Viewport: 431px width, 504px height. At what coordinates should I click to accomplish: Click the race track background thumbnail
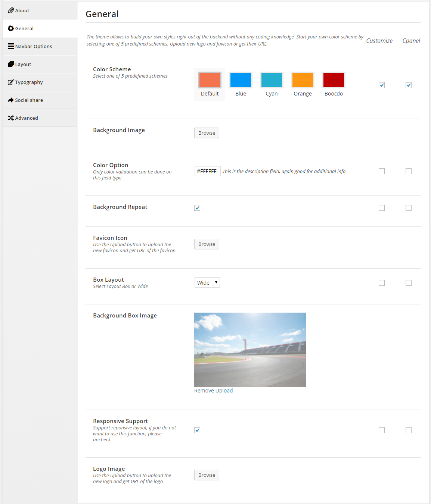(x=250, y=350)
